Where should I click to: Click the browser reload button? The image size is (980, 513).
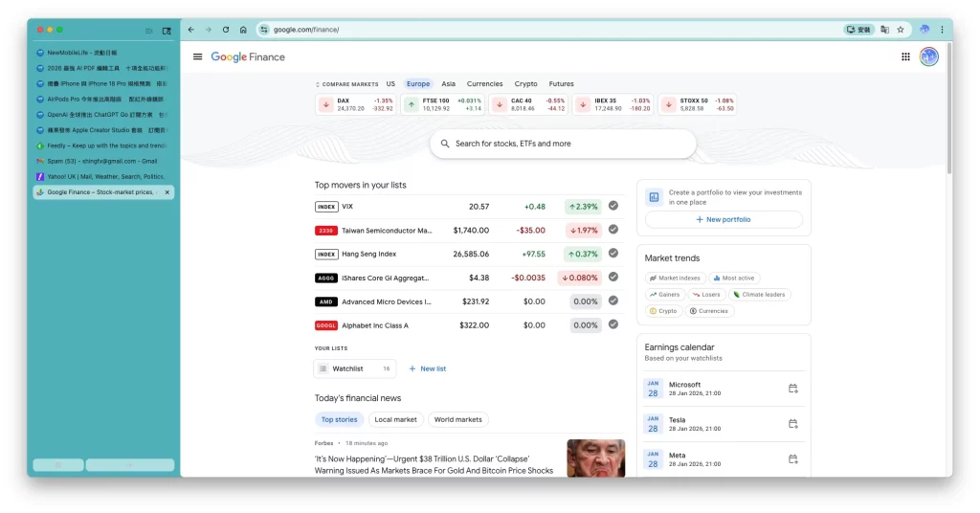pos(226,30)
